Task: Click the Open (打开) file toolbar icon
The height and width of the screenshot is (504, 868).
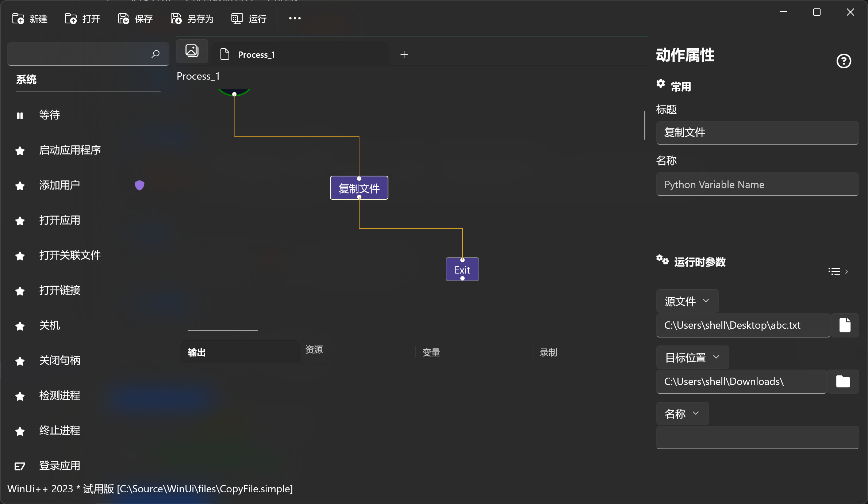Action: coord(71,19)
